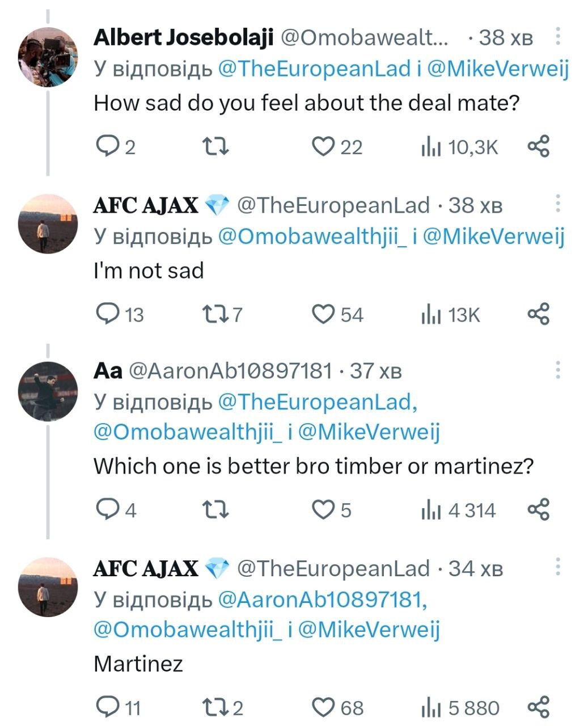Image resolution: width=588 pixels, height=726 pixels.
Task: Open more options on the "Martinez" reply
Action: click(x=558, y=567)
